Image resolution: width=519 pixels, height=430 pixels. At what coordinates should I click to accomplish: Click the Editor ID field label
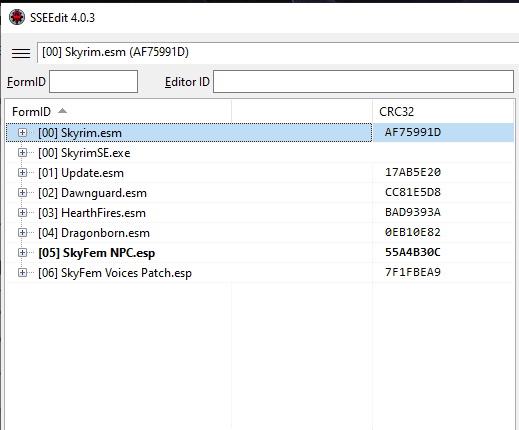click(x=187, y=82)
